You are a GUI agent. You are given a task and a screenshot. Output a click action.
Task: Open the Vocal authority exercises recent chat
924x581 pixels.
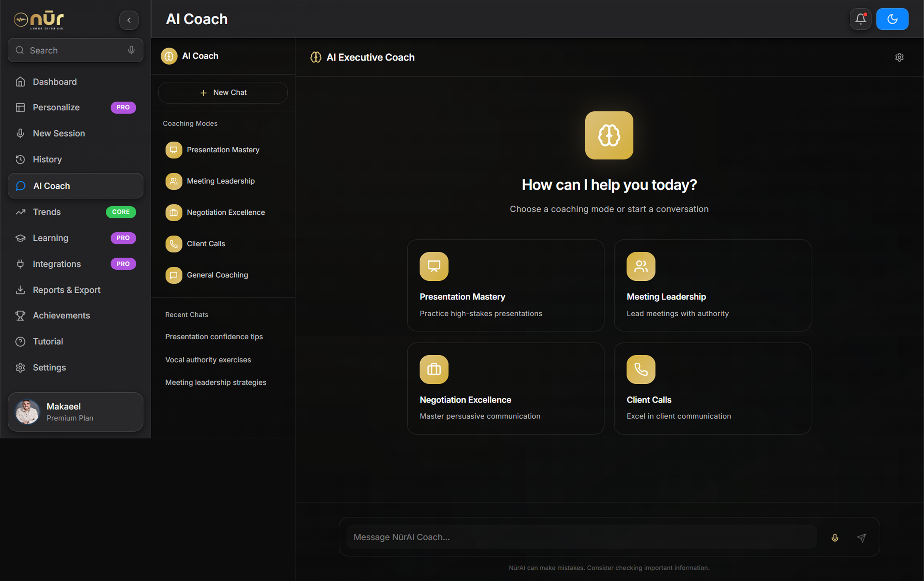pyautogui.click(x=208, y=359)
